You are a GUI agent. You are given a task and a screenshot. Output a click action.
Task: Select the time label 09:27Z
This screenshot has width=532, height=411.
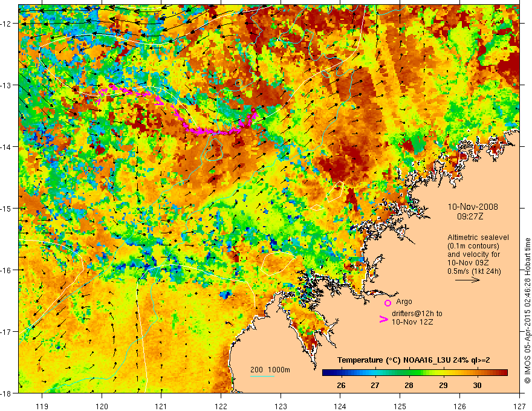pyautogui.click(x=470, y=216)
